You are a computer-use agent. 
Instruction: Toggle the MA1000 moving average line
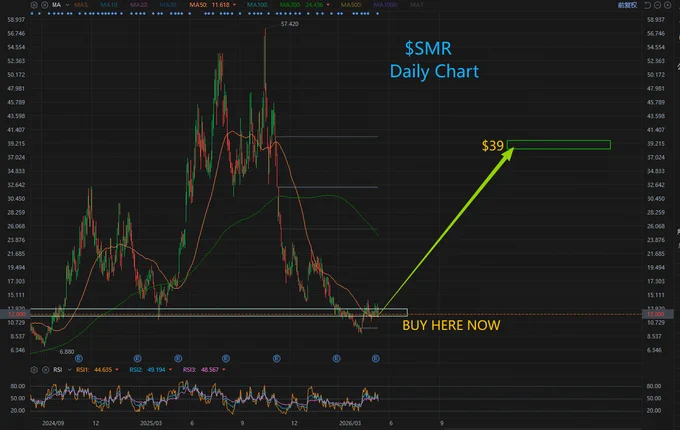click(385, 5)
